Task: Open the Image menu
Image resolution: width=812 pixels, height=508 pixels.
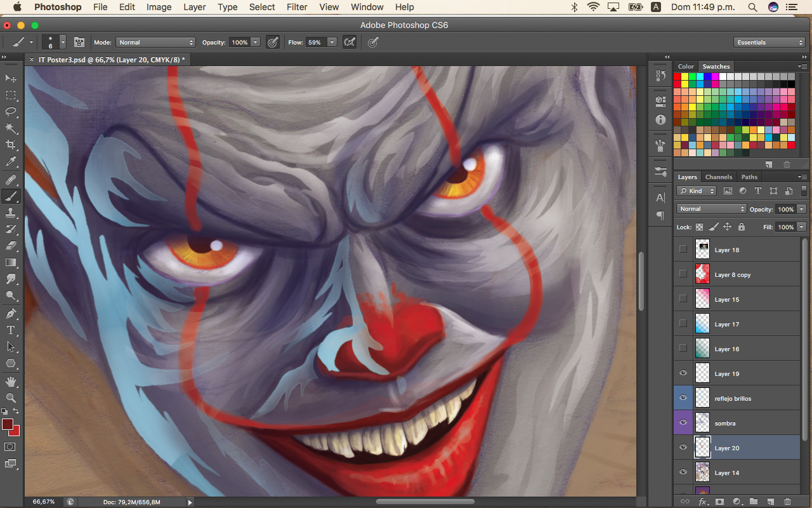Action: tap(159, 7)
